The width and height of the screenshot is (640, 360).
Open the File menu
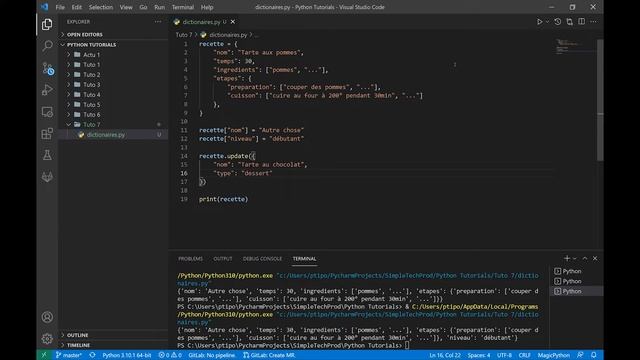60,7
